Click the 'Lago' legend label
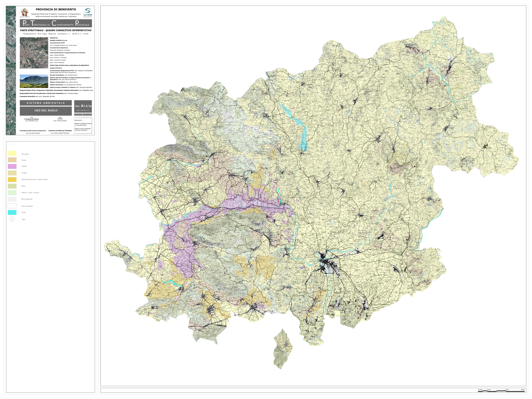 point(23,219)
